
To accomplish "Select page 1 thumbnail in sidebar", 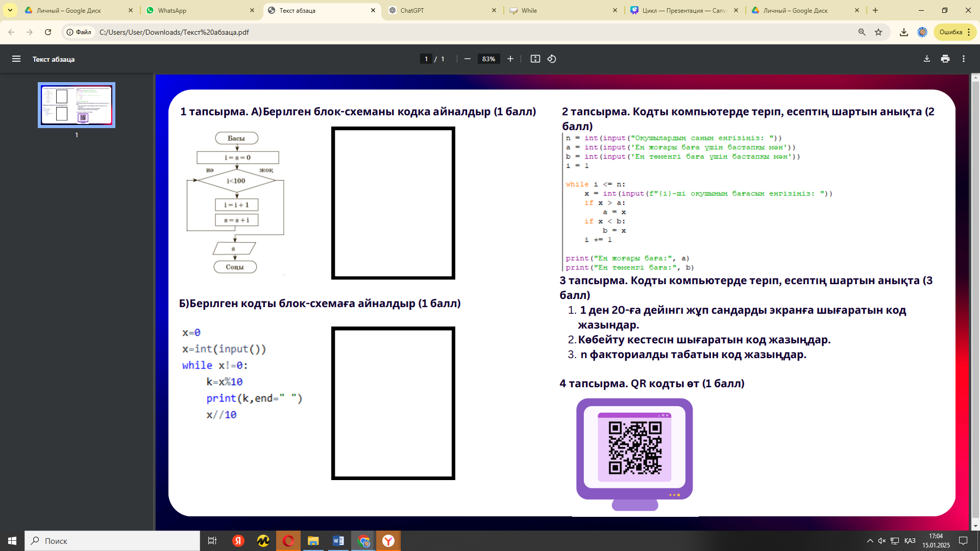I will point(77,105).
